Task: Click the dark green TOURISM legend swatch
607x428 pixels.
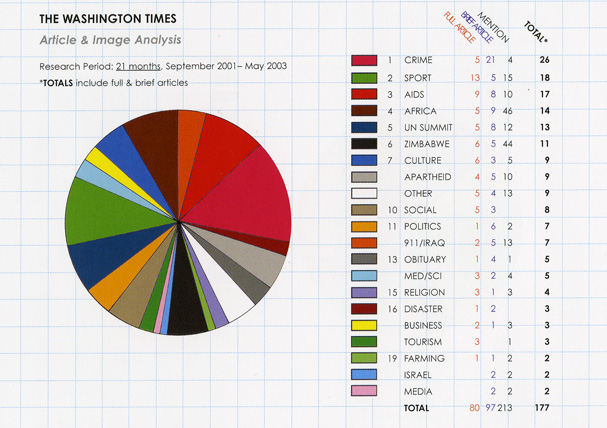Action: coord(364,341)
